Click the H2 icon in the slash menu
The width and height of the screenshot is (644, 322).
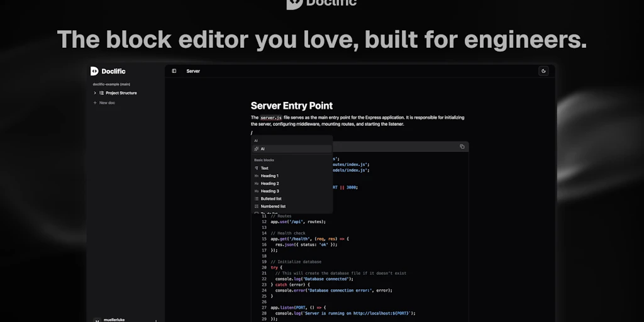(257, 184)
